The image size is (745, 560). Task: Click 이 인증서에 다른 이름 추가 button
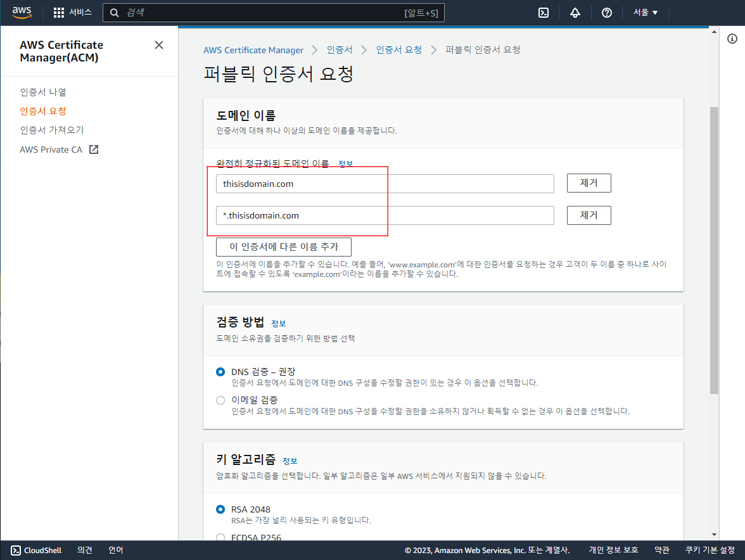(284, 247)
